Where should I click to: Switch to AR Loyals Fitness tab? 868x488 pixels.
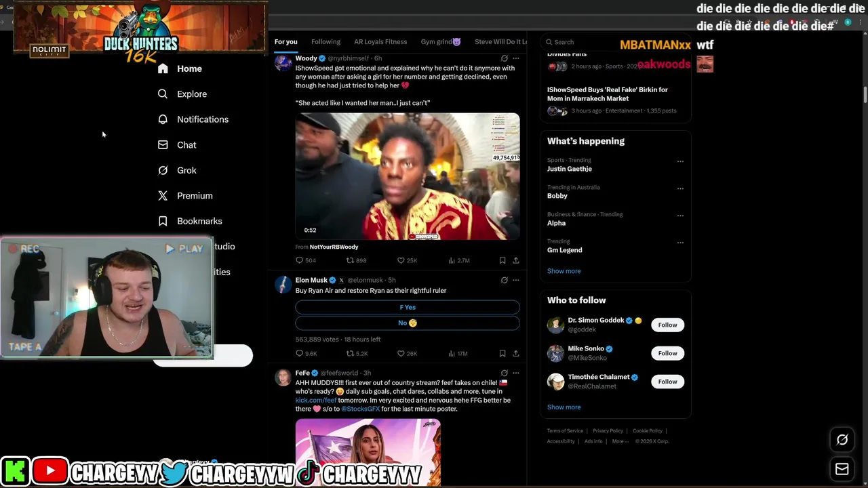380,42
